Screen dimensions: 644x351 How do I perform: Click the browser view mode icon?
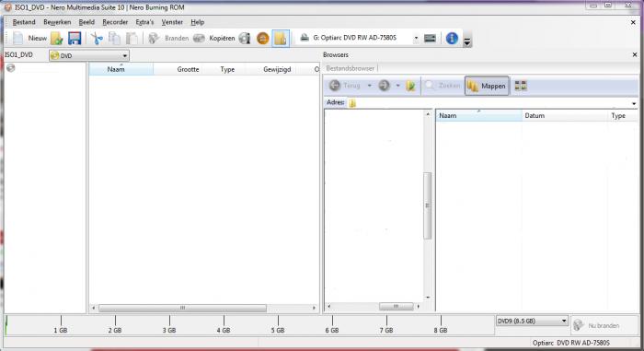coord(521,86)
